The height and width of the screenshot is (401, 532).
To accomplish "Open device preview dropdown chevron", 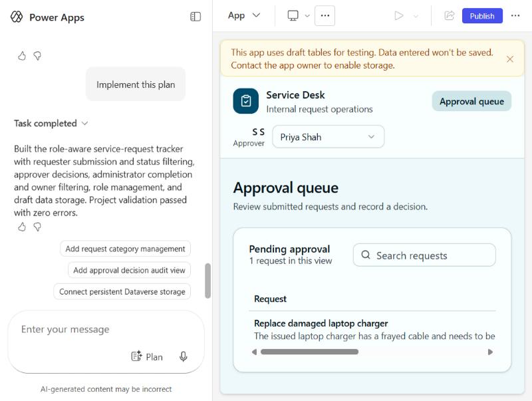I will coord(307,15).
